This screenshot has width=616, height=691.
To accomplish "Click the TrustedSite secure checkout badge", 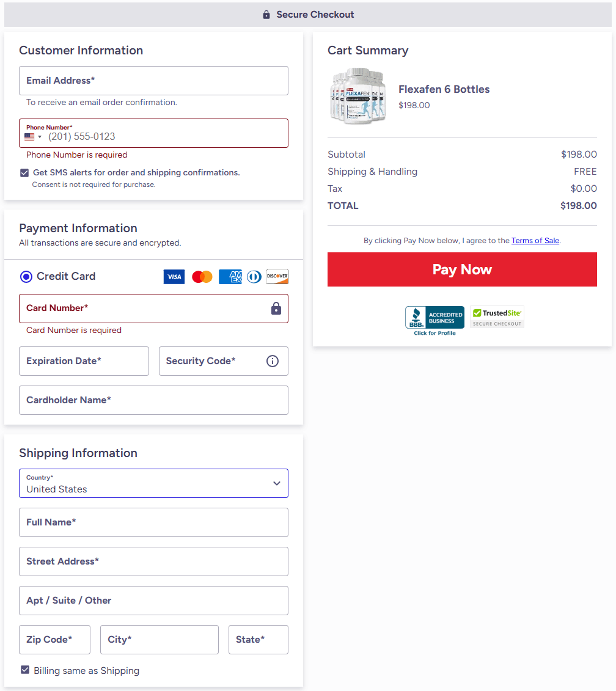I will (x=497, y=317).
